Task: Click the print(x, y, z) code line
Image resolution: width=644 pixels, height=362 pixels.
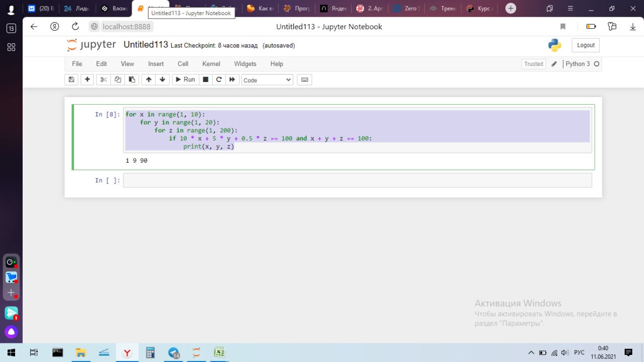Action: pos(209,147)
